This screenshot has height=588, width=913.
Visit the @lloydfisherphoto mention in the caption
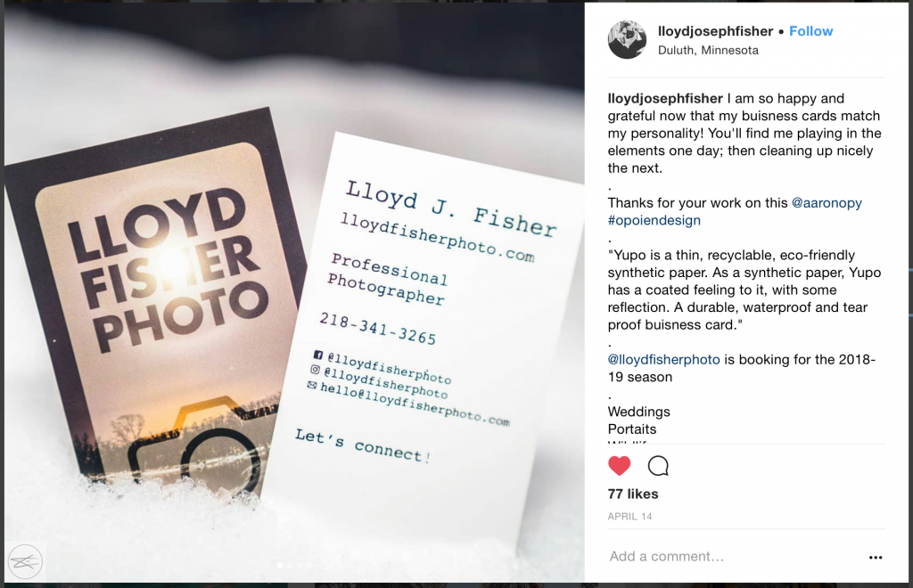[x=663, y=360]
